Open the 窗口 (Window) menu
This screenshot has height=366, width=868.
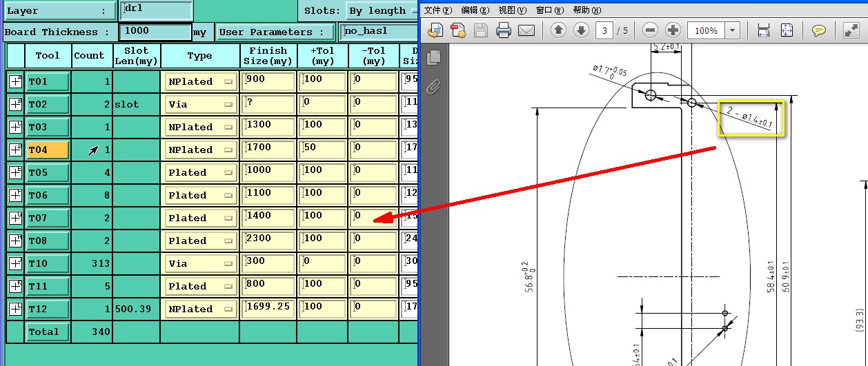click(549, 10)
